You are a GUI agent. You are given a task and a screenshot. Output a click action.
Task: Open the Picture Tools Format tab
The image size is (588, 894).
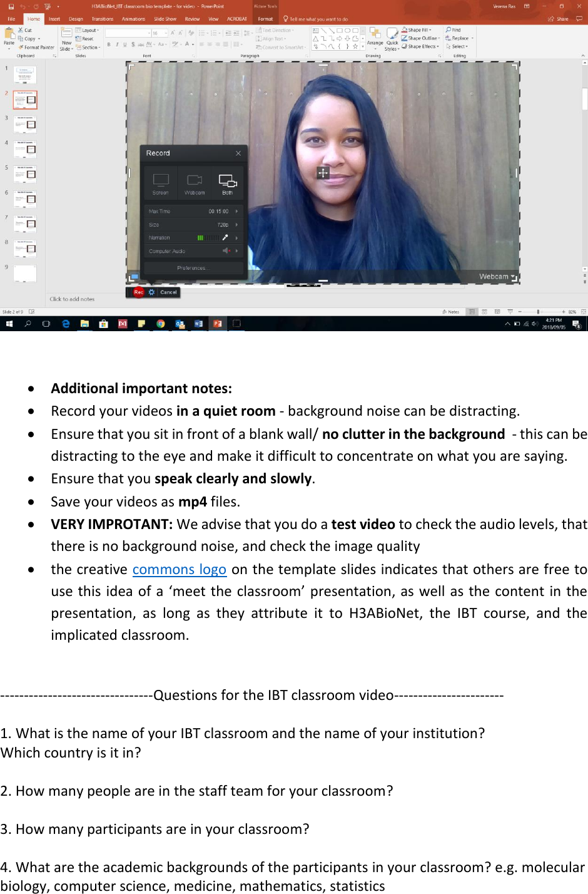pos(265,18)
